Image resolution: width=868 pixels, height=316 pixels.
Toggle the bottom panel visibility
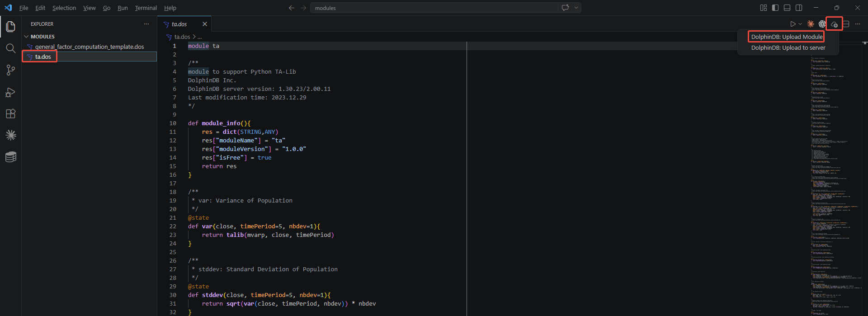pos(787,8)
